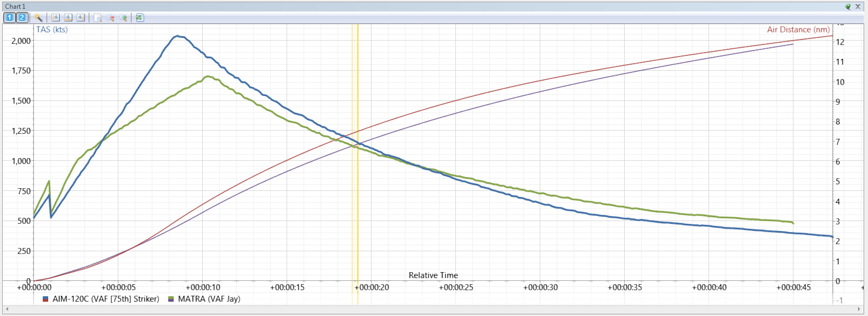The image size is (868, 316).
Task: Click the 12 value on Air Distance axis
Action: pyautogui.click(x=840, y=42)
